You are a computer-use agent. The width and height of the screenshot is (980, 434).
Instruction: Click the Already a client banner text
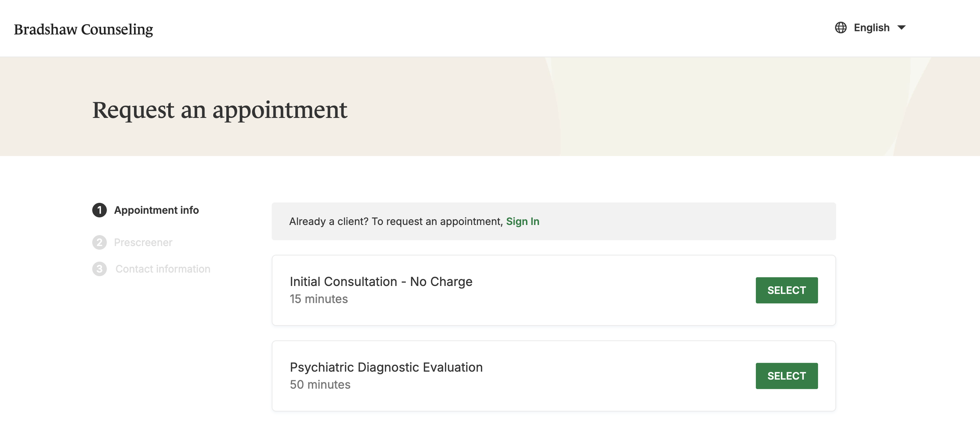tap(396, 222)
